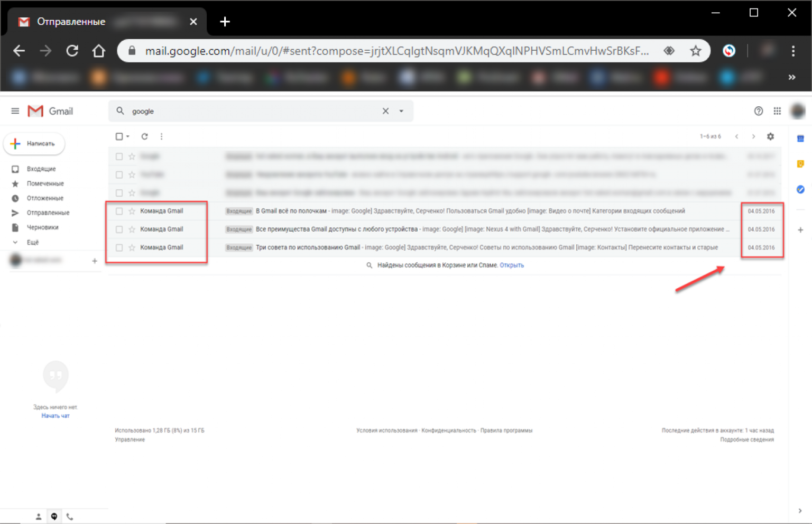Open email 'В Gmail всё по полочкам'
The width and height of the screenshot is (812, 524).
[x=445, y=211]
